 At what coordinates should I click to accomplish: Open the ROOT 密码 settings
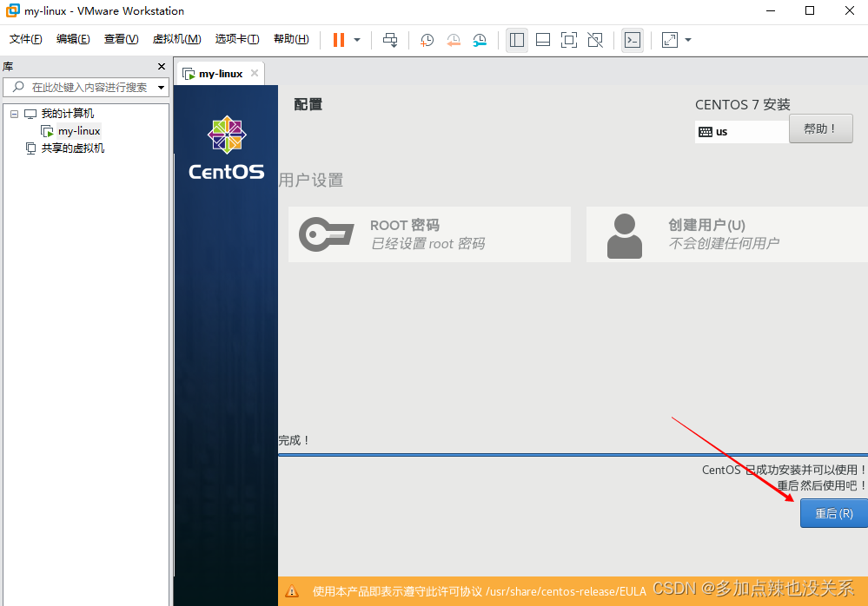(429, 234)
